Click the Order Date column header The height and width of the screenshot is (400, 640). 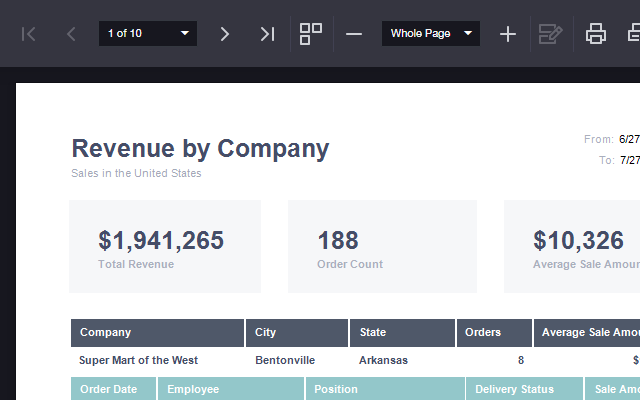click(113, 389)
